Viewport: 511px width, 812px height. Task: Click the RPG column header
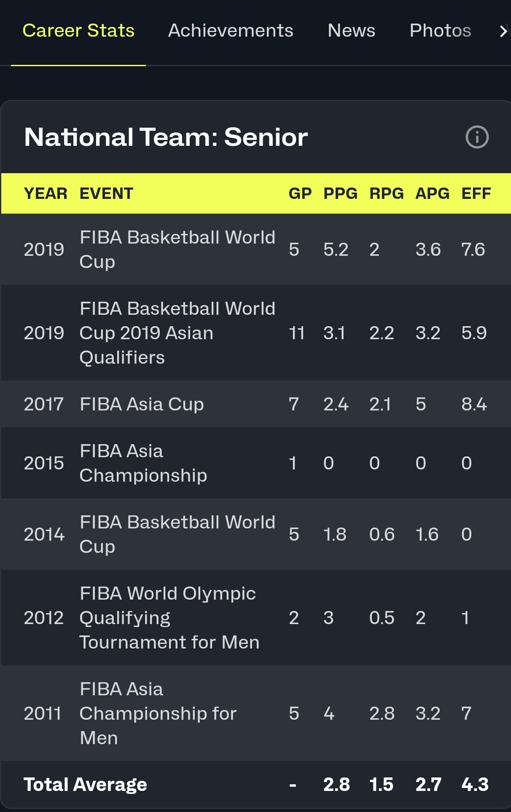coord(386,193)
